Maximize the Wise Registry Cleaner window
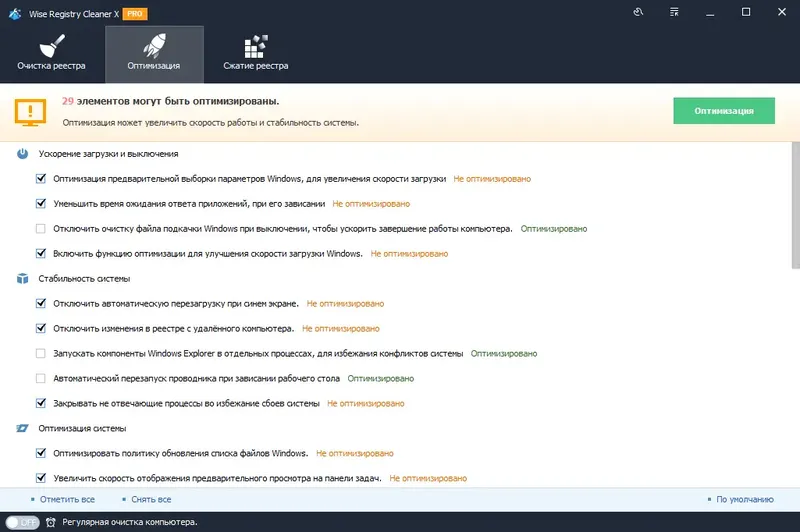This screenshot has width=800, height=532. point(745,12)
